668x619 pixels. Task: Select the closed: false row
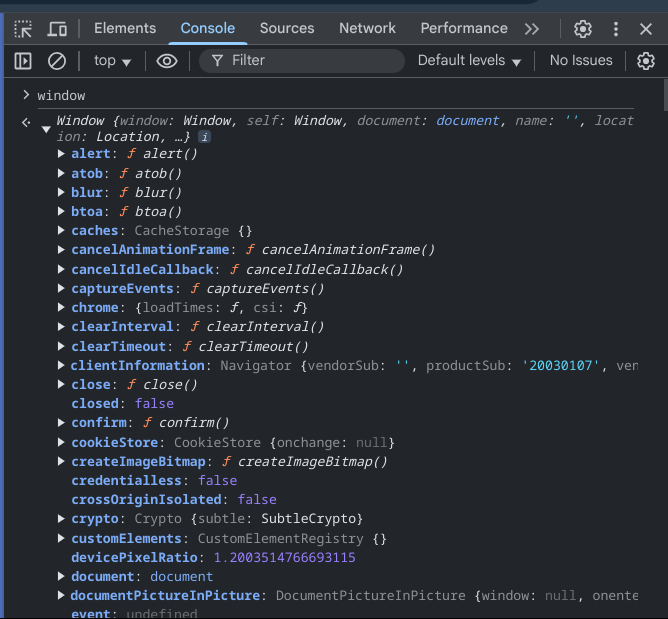click(x=123, y=403)
